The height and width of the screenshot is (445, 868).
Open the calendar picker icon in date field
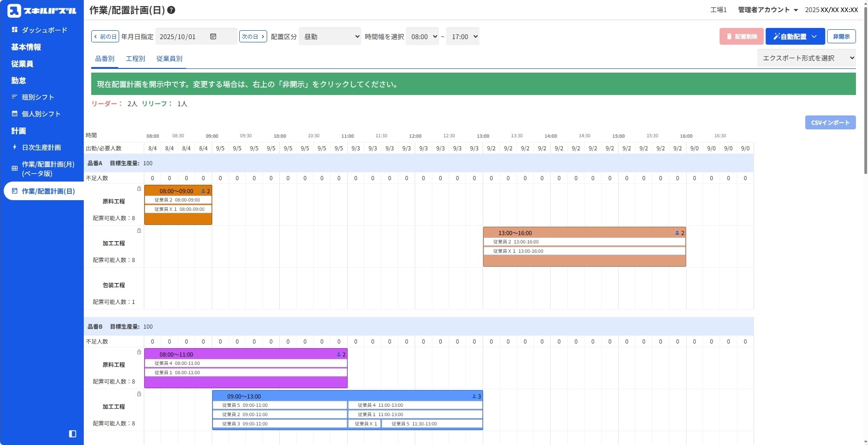click(213, 36)
